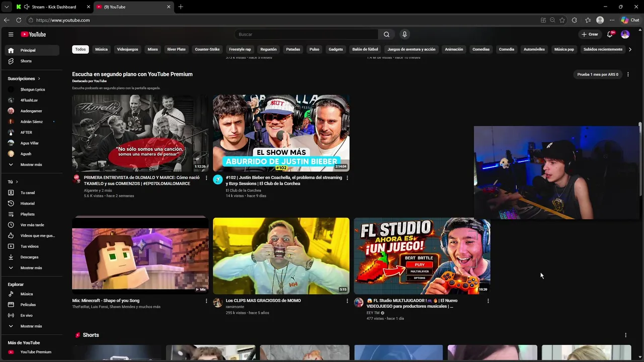Image resolution: width=644 pixels, height=362 pixels.
Task: Open options for Minecraft mix
Action: click(x=206, y=301)
